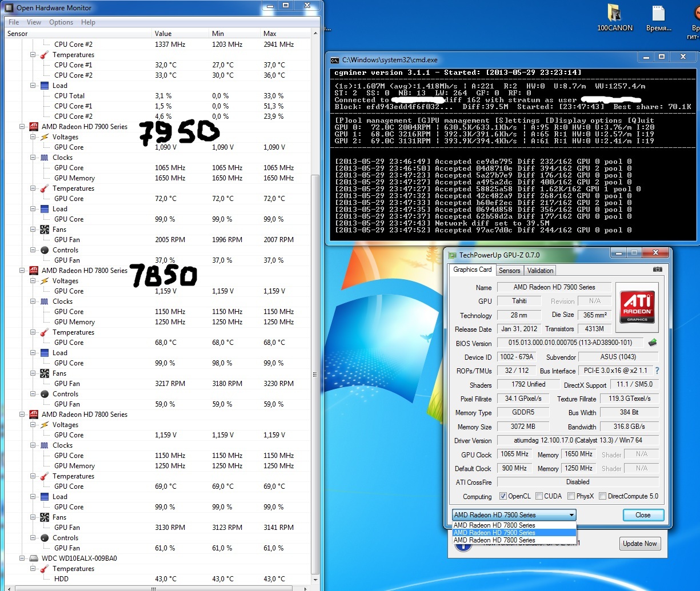The width and height of the screenshot is (700, 591).
Task: Check the DirectCompute 5.0 checkbox
Action: [603, 496]
